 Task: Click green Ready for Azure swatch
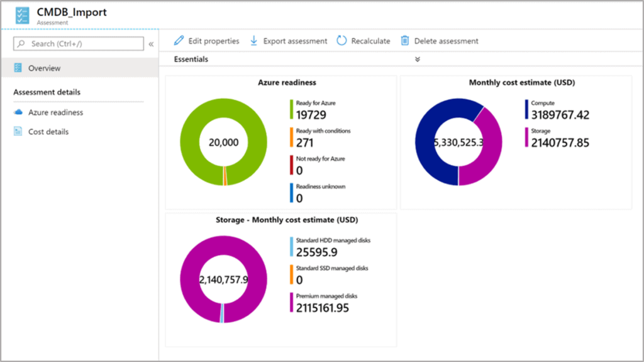291,110
